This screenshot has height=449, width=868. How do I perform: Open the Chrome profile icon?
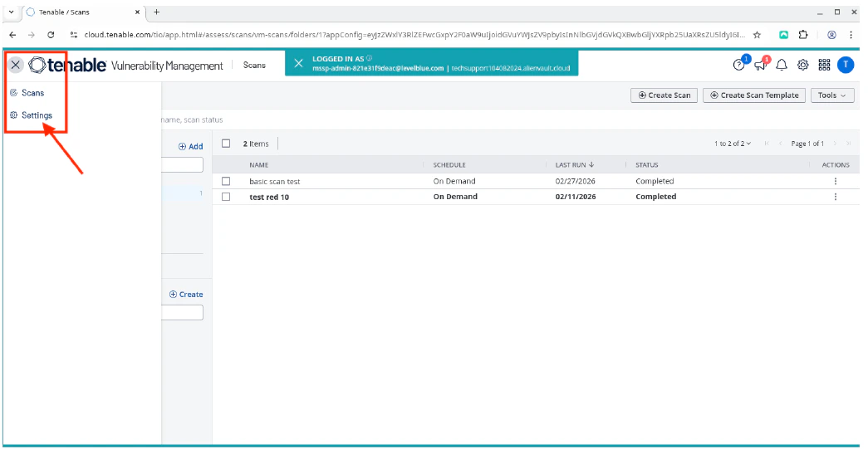[831, 34]
